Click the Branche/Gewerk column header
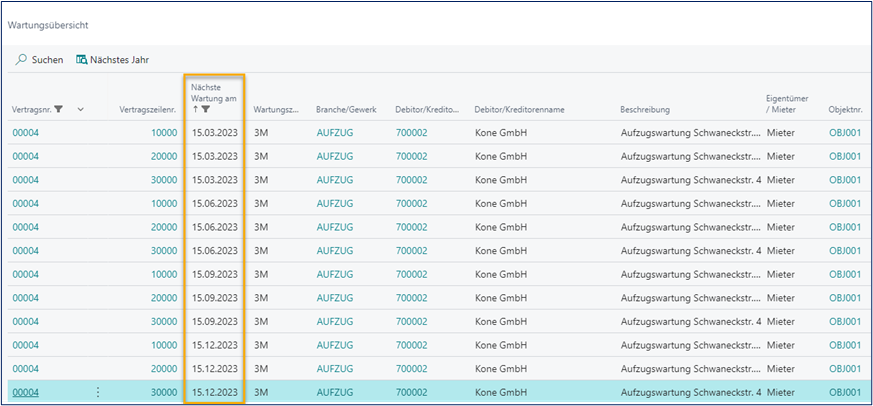The height and width of the screenshot is (406, 873). (x=346, y=110)
